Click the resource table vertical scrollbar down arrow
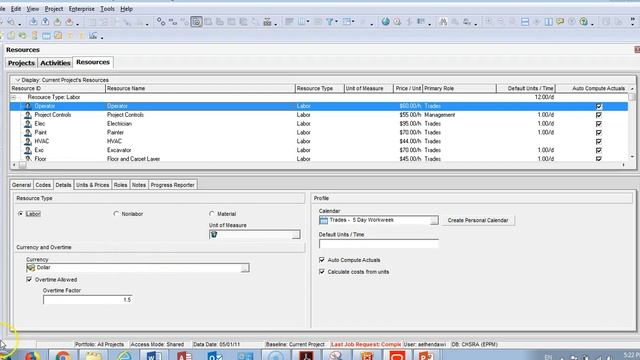Image resolution: width=640 pixels, height=360 pixels. (632, 157)
